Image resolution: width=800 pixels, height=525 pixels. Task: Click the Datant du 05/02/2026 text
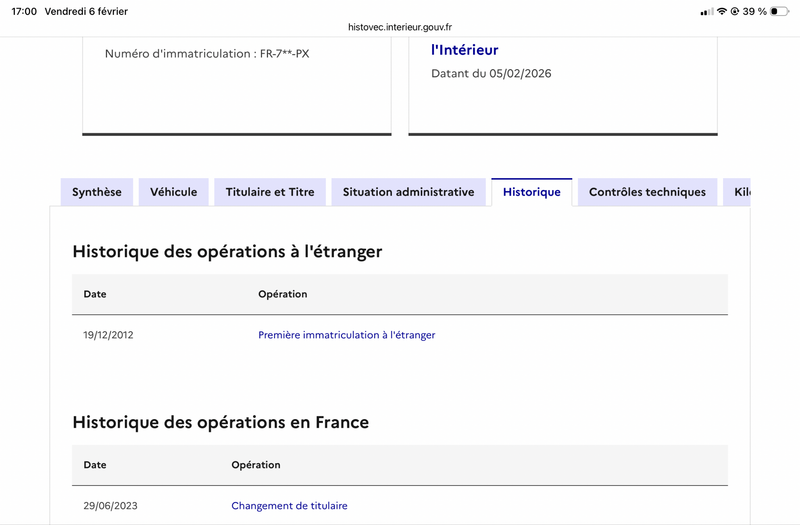pyautogui.click(x=491, y=74)
